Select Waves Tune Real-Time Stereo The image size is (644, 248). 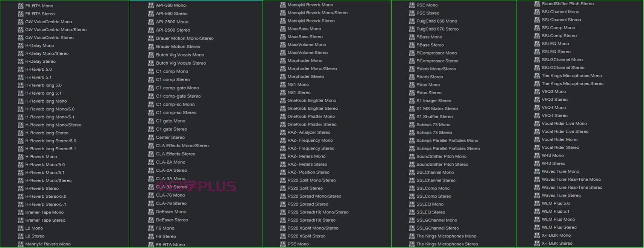(x=572, y=188)
